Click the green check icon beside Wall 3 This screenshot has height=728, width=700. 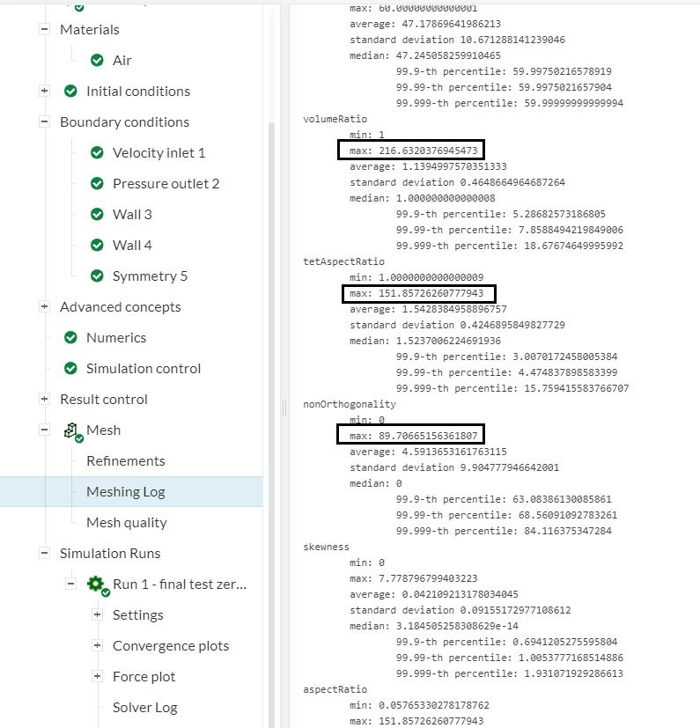pyautogui.click(x=97, y=215)
